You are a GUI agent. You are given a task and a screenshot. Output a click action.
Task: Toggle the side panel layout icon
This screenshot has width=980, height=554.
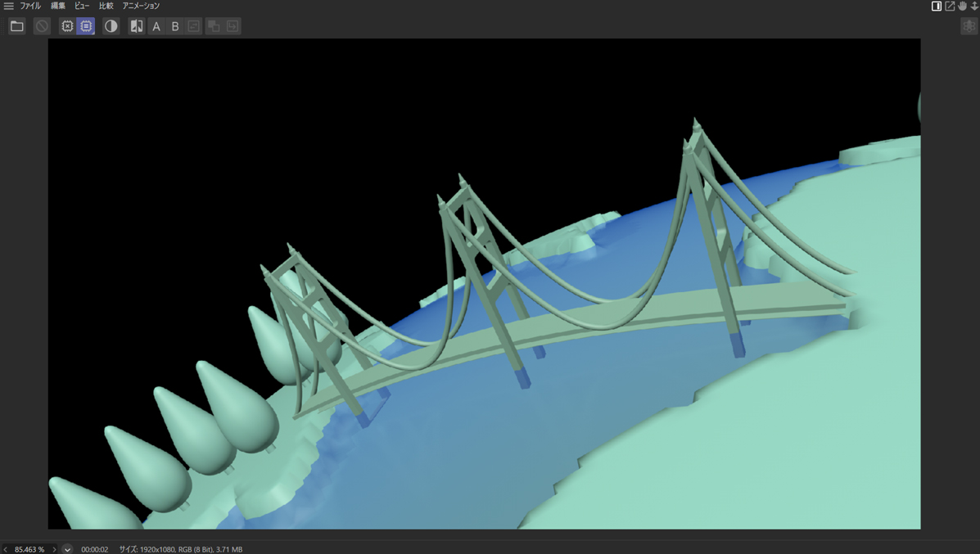tap(937, 6)
